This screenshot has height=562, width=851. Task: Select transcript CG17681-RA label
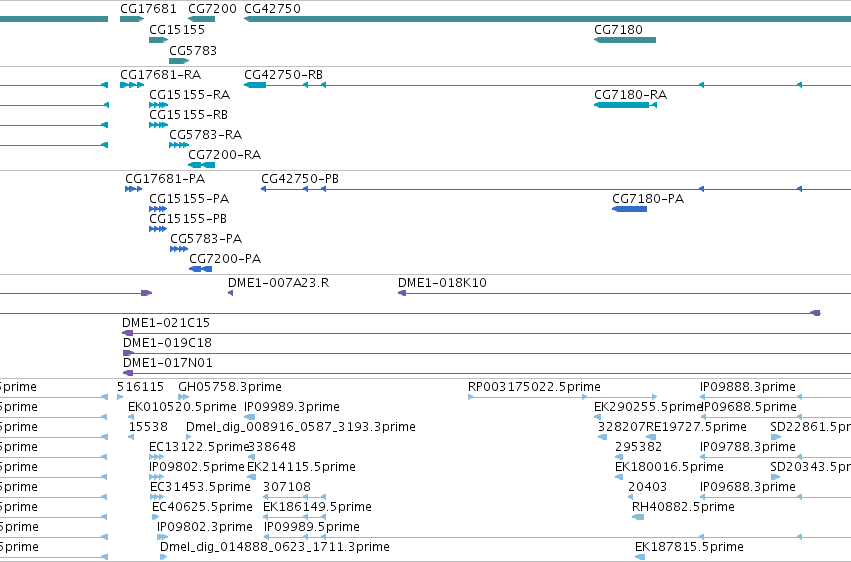pyautogui.click(x=161, y=75)
